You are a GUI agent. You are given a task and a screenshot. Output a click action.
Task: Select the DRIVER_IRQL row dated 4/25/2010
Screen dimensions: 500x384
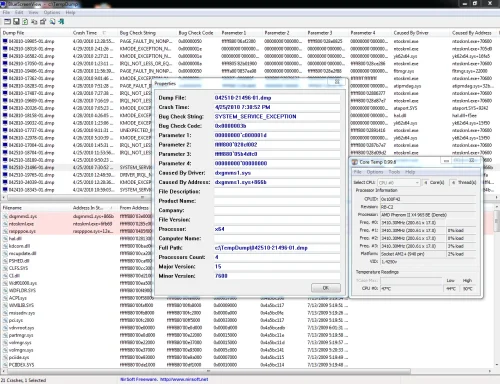pos(77,175)
